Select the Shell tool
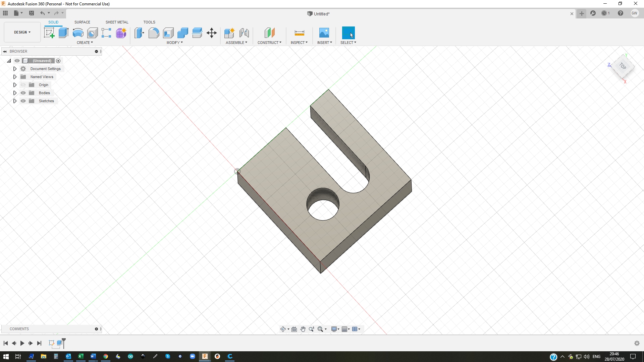 coord(168,33)
